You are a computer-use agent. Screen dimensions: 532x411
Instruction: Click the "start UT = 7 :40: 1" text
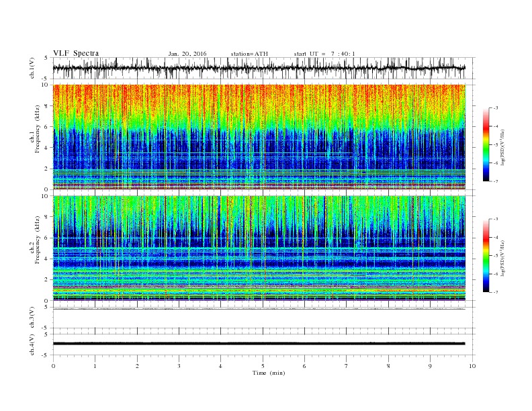(324, 54)
